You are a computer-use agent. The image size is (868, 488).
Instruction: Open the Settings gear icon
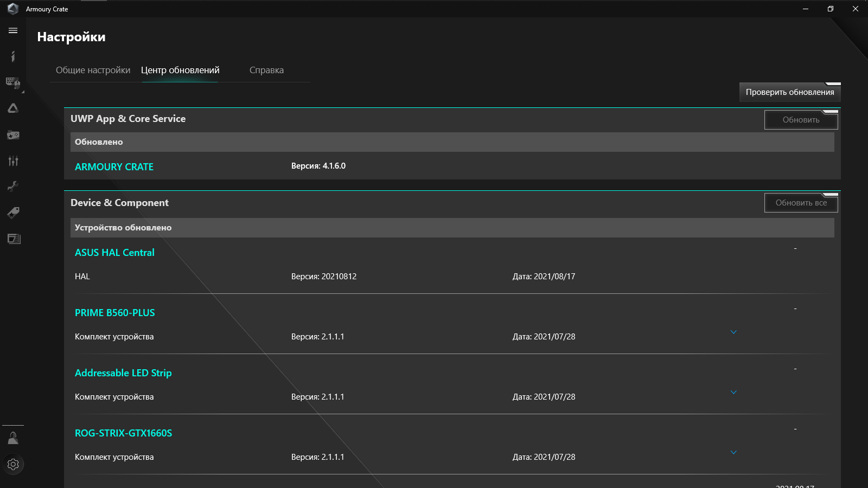pos(13,464)
